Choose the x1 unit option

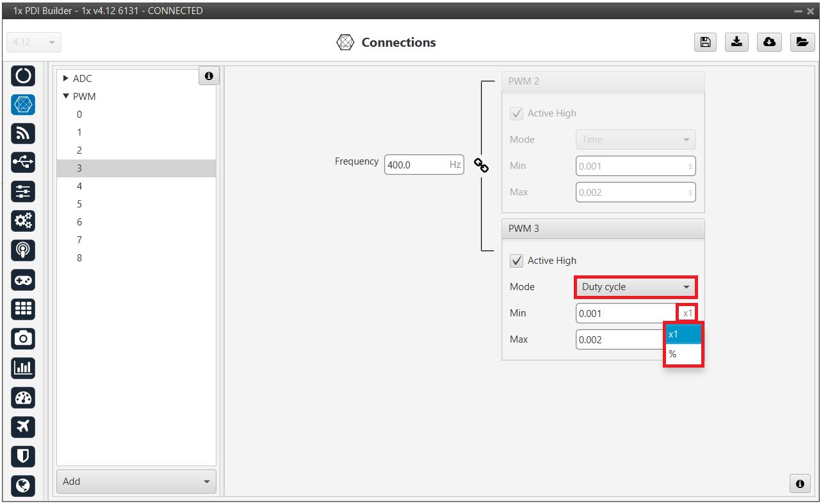click(683, 334)
